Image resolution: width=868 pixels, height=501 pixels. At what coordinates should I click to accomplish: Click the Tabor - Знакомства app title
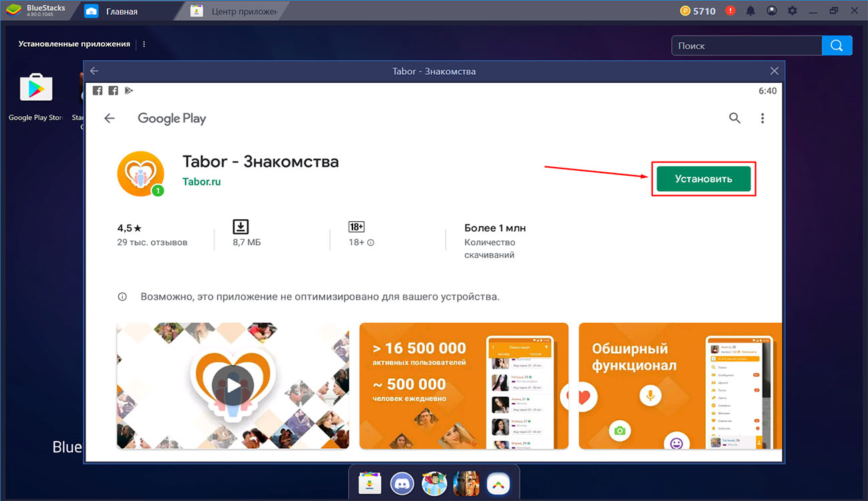point(260,162)
